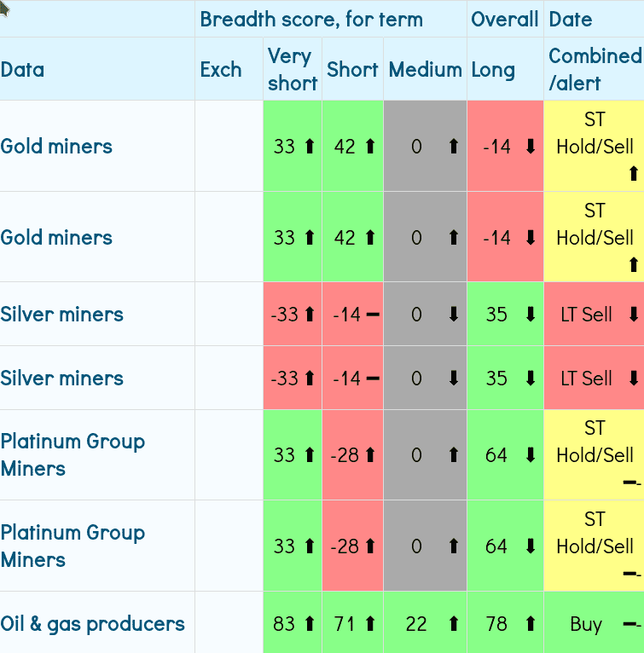Click the Combined /alert column header
Screen dimensions: 644x653
tap(594, 69)
